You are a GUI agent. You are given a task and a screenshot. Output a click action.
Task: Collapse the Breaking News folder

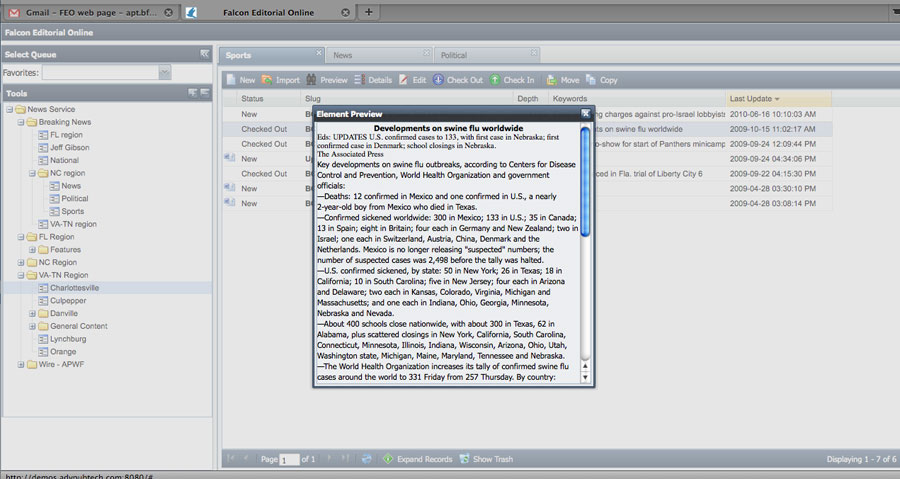21,122
